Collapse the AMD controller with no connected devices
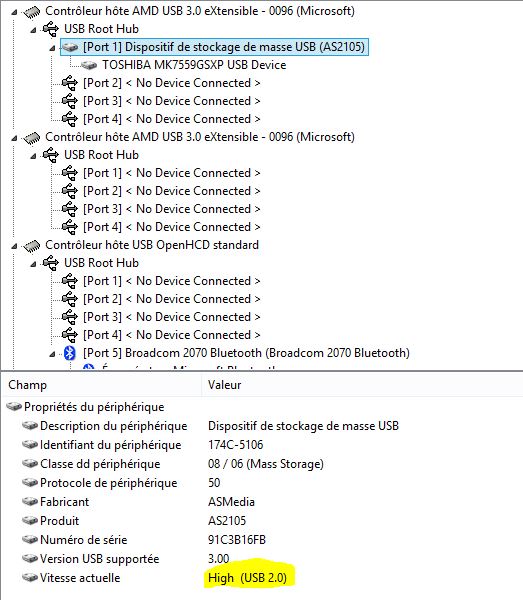Image resolution: width=523 pixels, height=600 pixels. click(x=15, y=138)
